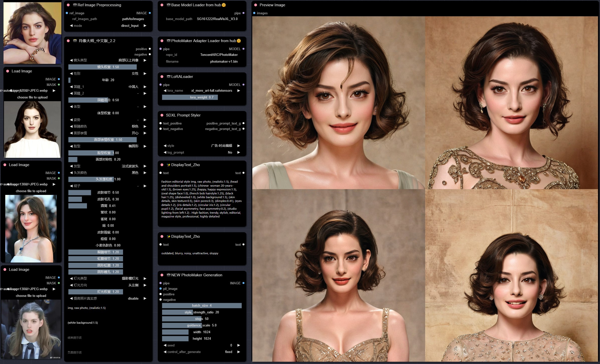This screenshot has height=364, width=600.
Task: Click Base Model Loader pipe output socket
Action: (x=243, y=13)
